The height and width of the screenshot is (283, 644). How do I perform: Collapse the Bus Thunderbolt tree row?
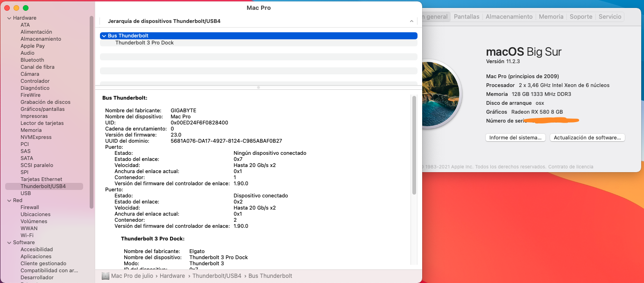pos(103,36)
